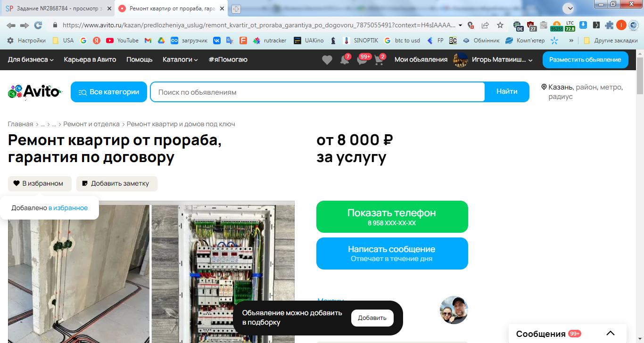Viewport: 644px width, 343px height.
Task: Switch to the Задание №2868784 tab
Action: [58, 8]
